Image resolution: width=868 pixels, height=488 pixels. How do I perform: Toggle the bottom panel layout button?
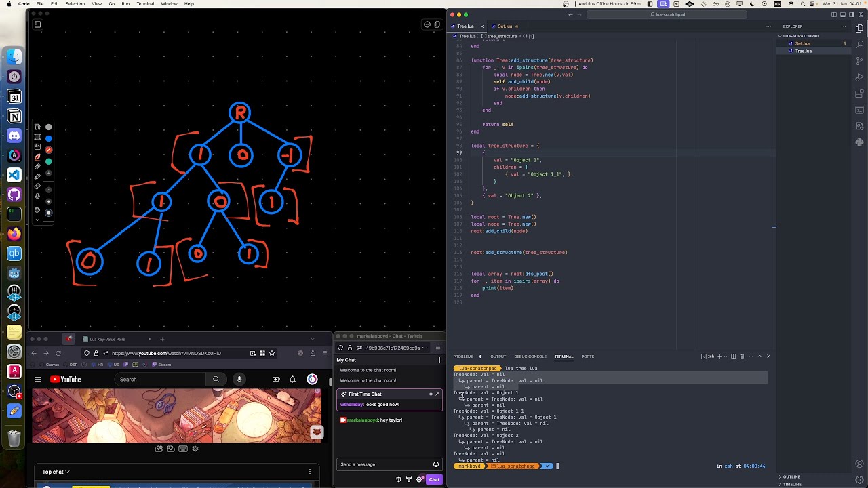point(843,14)
